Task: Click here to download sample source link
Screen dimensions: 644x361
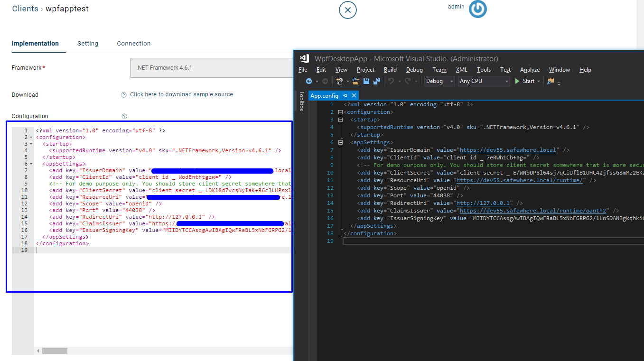Action: [181, 94]
